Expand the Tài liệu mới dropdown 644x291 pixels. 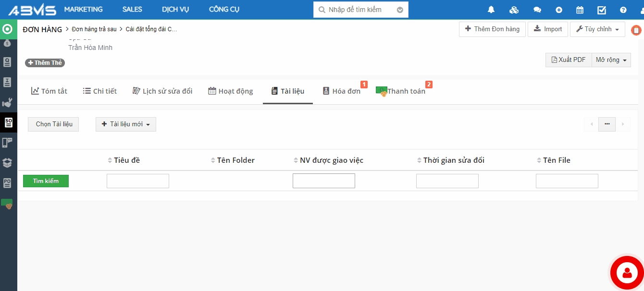click(126, 124)
